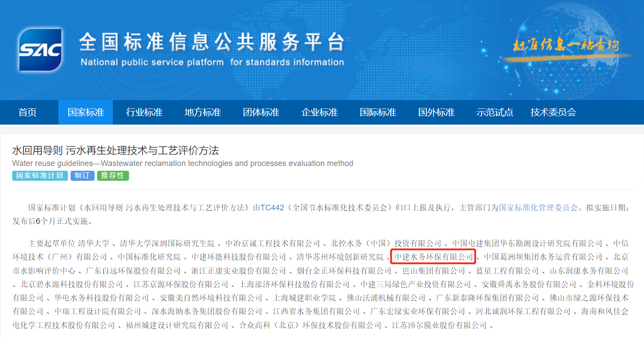Viewport: 644px width, 338px height.
Task: Select the 行业标准 menu item
Action: click(x=144, y=112)
